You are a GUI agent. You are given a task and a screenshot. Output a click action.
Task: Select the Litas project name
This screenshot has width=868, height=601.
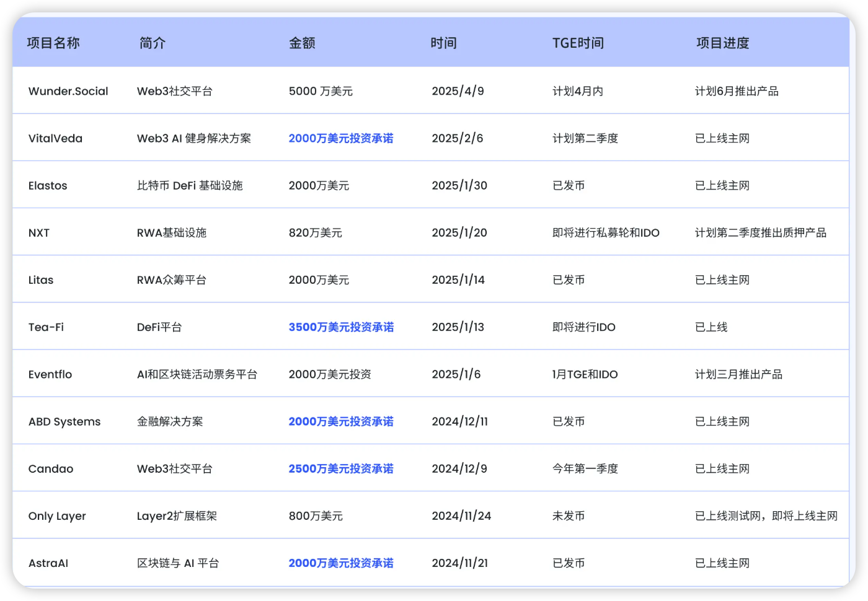click(x=41, y=280)
